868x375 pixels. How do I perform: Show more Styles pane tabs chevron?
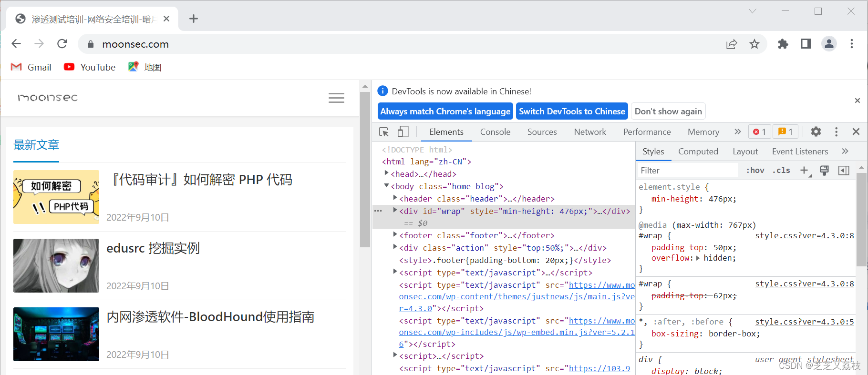tap(845, 151)
